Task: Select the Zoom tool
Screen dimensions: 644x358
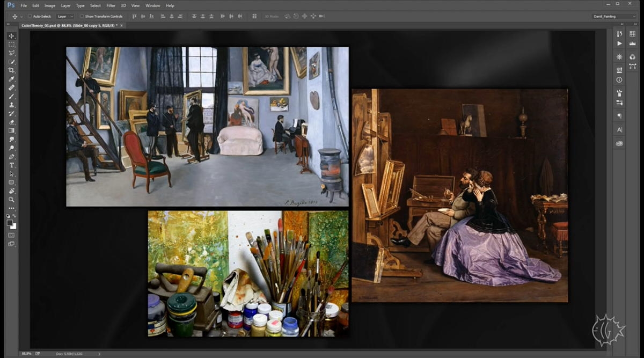Action: click(x=11, y=199)
